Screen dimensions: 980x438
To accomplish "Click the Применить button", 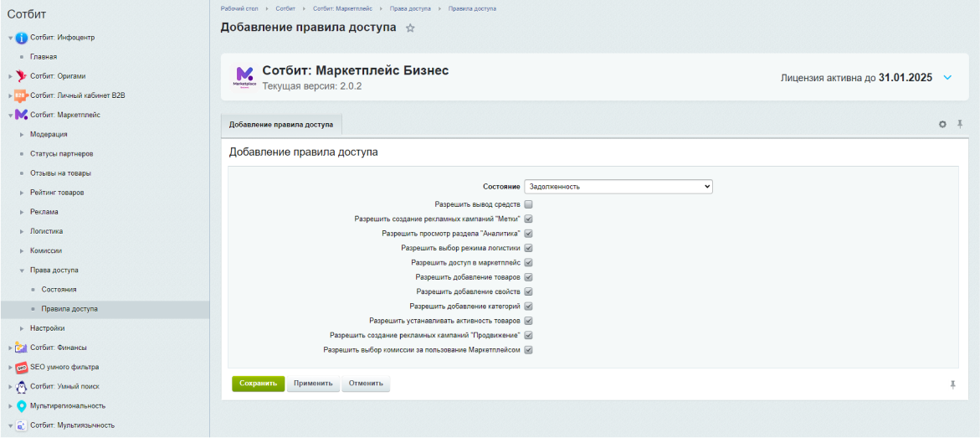I will pyautogui.click(x=313, y=384).
